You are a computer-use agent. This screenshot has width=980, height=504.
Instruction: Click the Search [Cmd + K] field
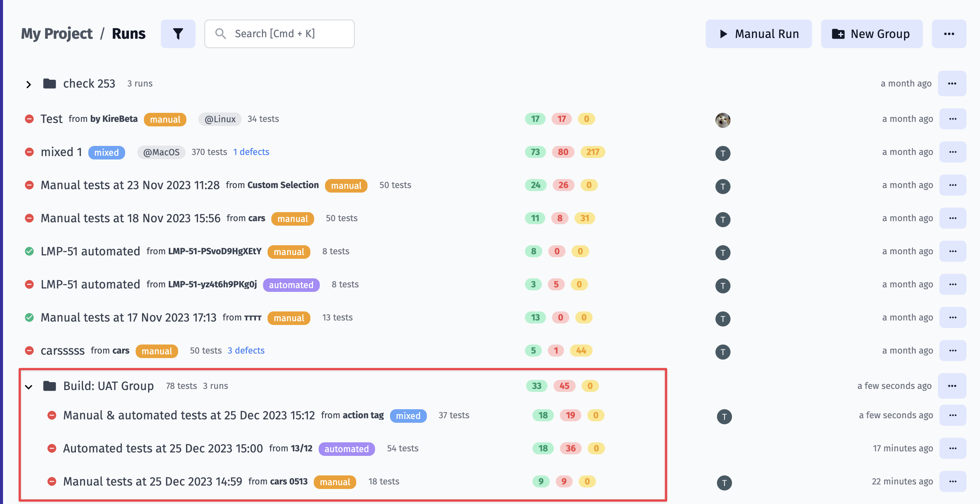click(279, 34)
